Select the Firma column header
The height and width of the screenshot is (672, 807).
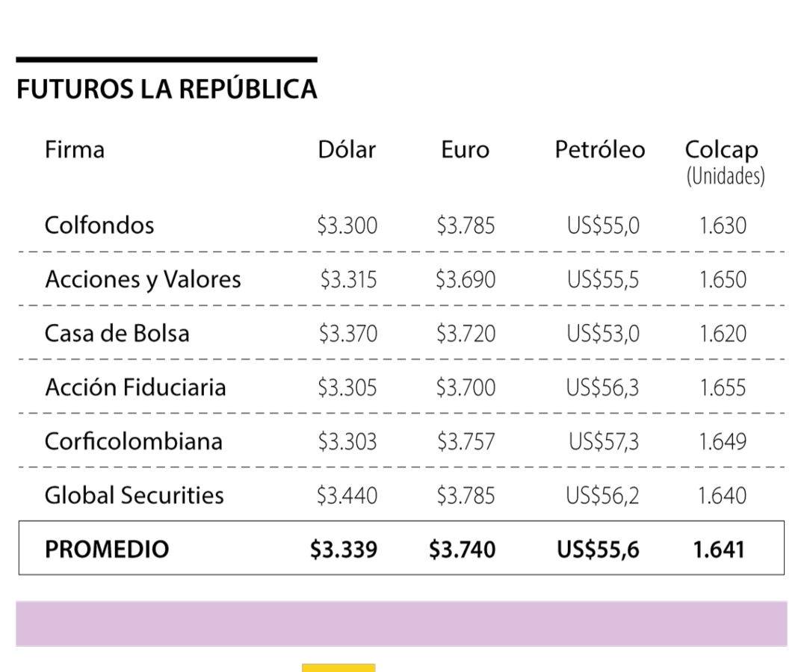point(75,150)
